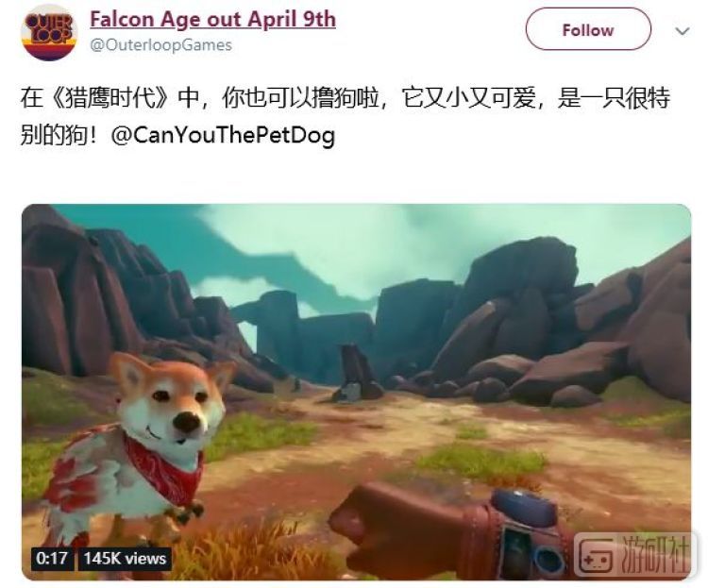Follow the OuterloopGames account
The width and height of the screenshot is (708, 588).
[x=588, y=30]
